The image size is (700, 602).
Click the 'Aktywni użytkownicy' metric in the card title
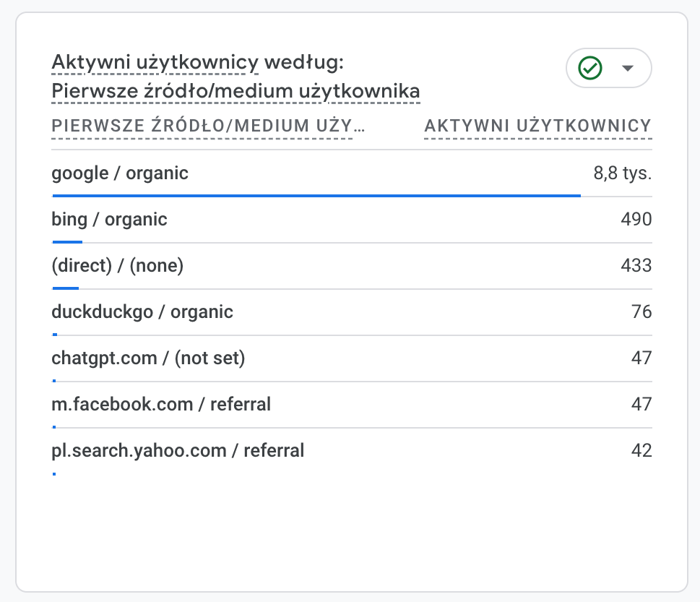(155, 64)
